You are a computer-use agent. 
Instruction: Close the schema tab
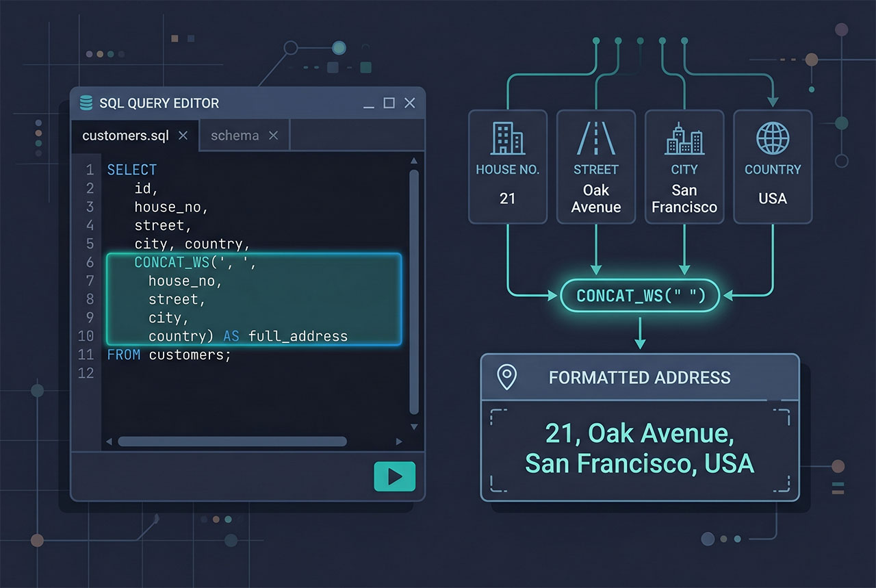tap(273, 136)
